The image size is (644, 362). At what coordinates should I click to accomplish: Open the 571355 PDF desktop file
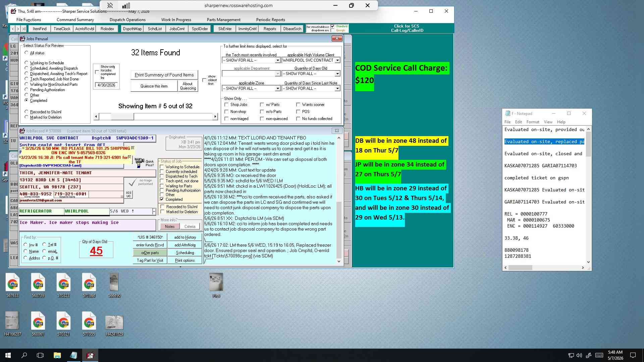tap(89, 323)
